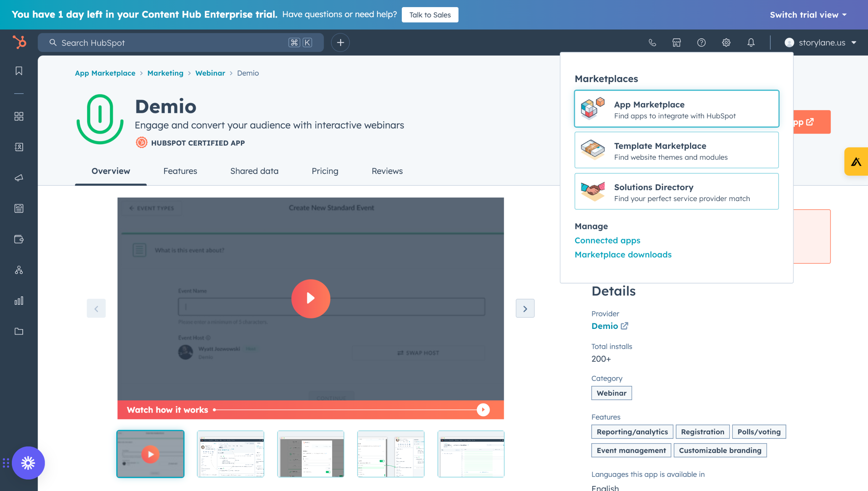
Task: Click the HubSpot sprocket logo
Action: pos(19,42)
